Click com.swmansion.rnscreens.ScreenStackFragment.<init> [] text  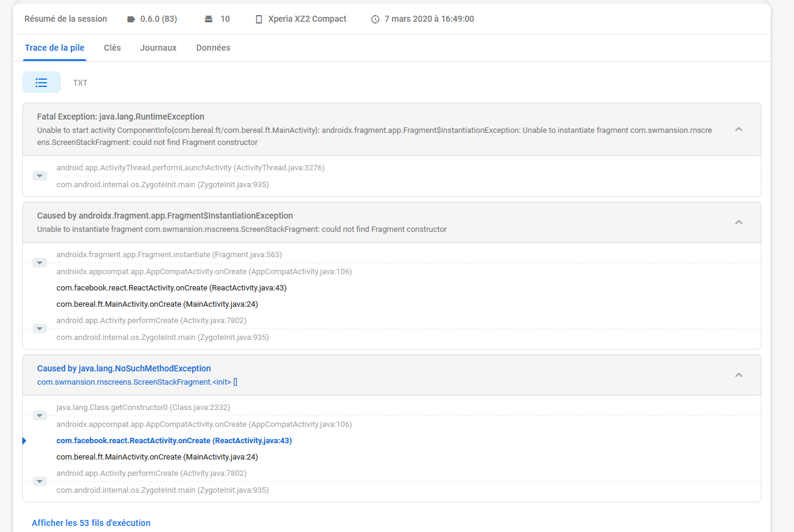[x=137, y=382]
